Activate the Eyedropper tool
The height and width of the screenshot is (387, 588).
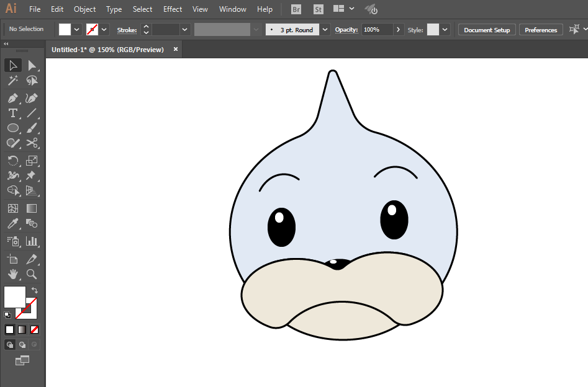[x=12, y=224]
